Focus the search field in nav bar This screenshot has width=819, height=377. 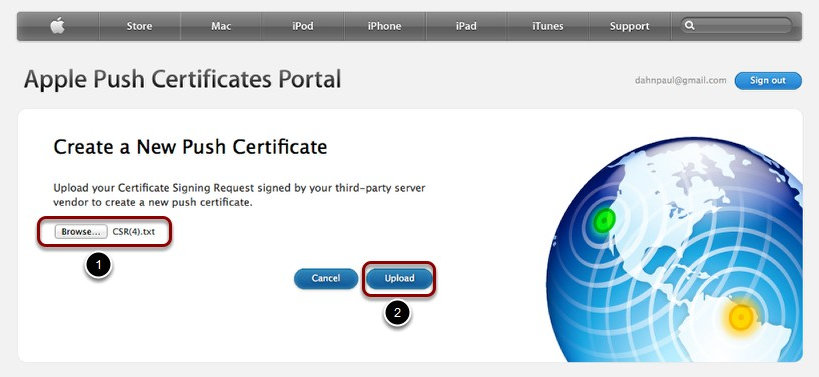(736, 26)
